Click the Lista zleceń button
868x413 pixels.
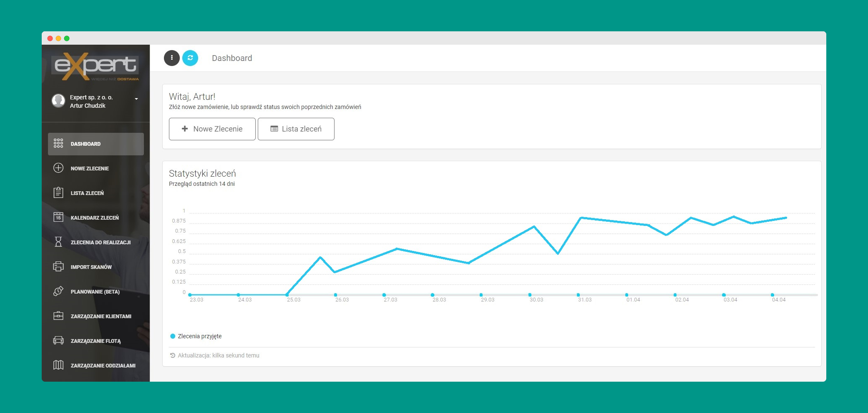point(296,129)
